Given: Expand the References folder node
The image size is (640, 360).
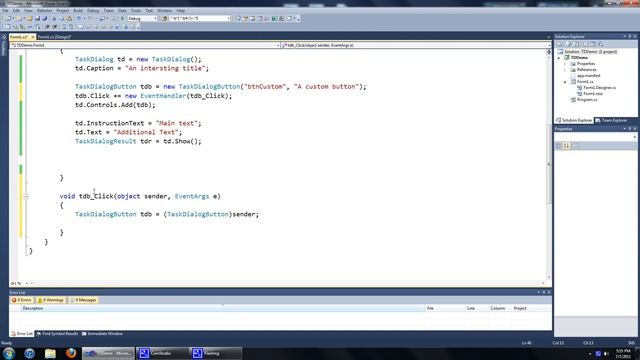Looking at the screenshot, I should click(x=566, y=70).
